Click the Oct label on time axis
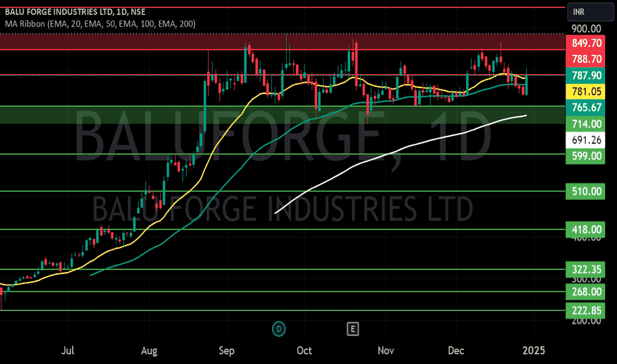 click(304, 350)
